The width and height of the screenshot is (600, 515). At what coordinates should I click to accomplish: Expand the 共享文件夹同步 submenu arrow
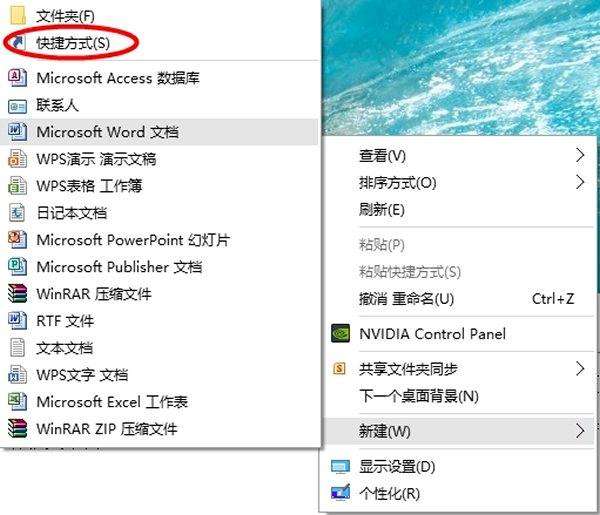(x=580, y=369)
